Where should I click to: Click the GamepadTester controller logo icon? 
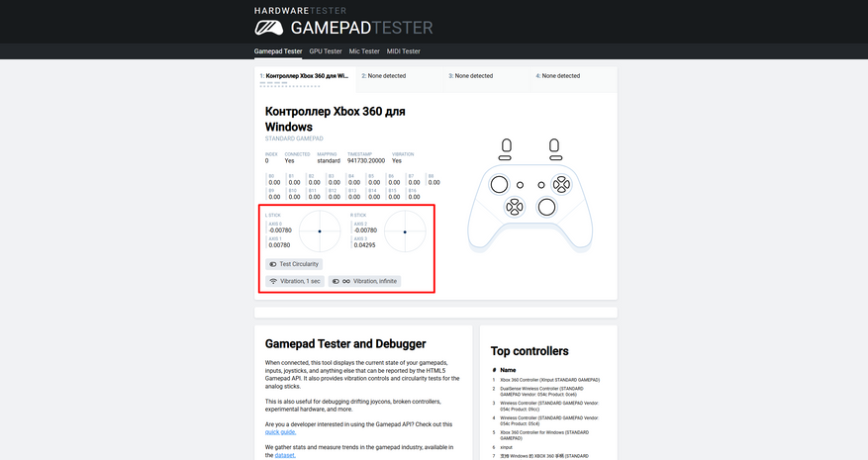pos(268,28)
